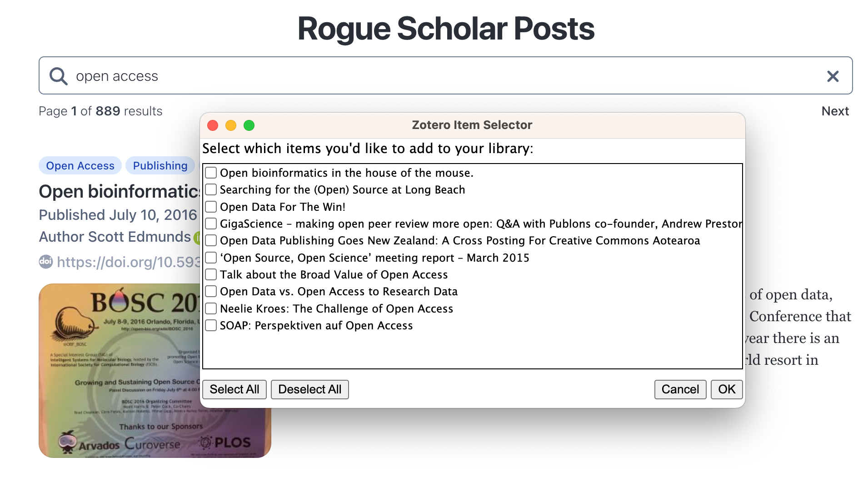The width and height of the screenshot is (868, 477).
Task: Click the Publishing tag
Action: click(160, 166)
